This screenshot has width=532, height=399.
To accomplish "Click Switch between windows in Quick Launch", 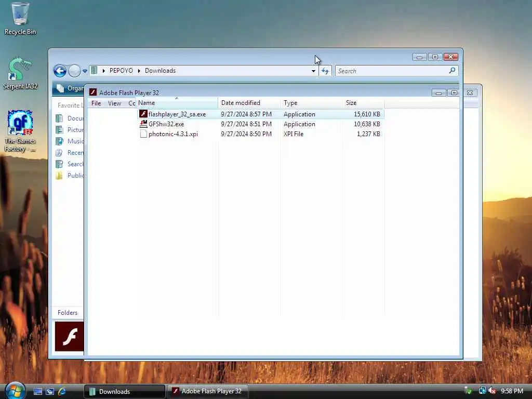I will click(50, 392).
